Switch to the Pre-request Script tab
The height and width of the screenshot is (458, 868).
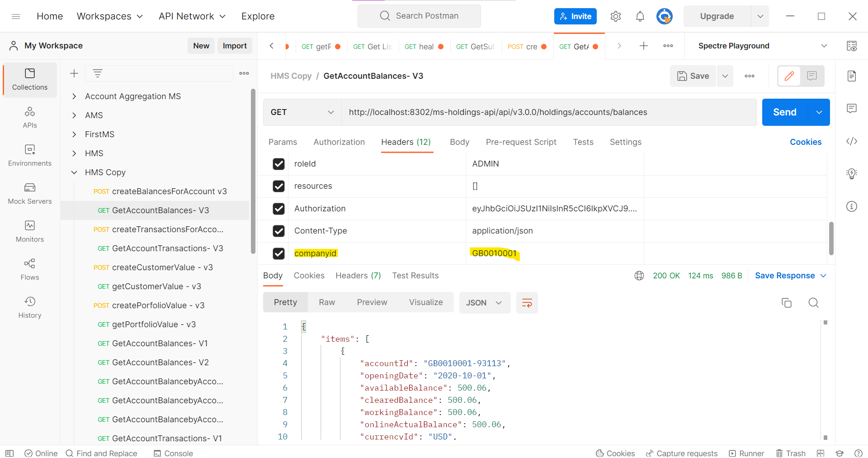pos(521,142)
